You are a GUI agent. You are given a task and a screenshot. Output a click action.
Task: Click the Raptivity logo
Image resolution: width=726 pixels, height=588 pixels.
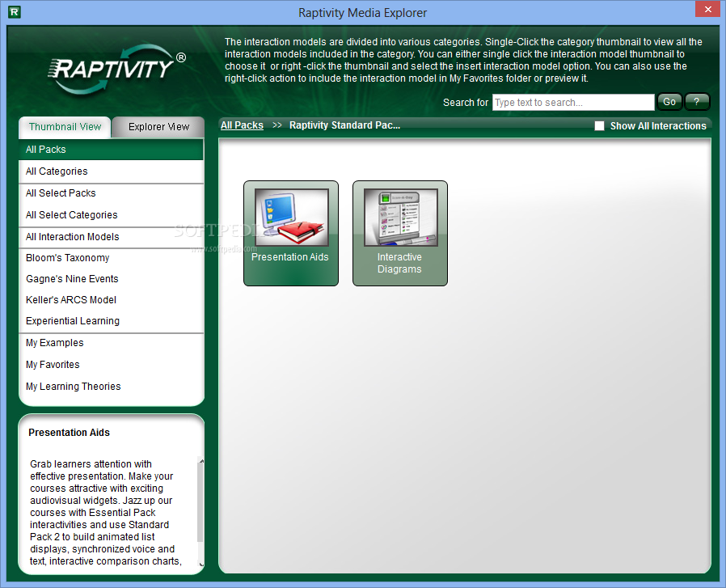(116, 69)
